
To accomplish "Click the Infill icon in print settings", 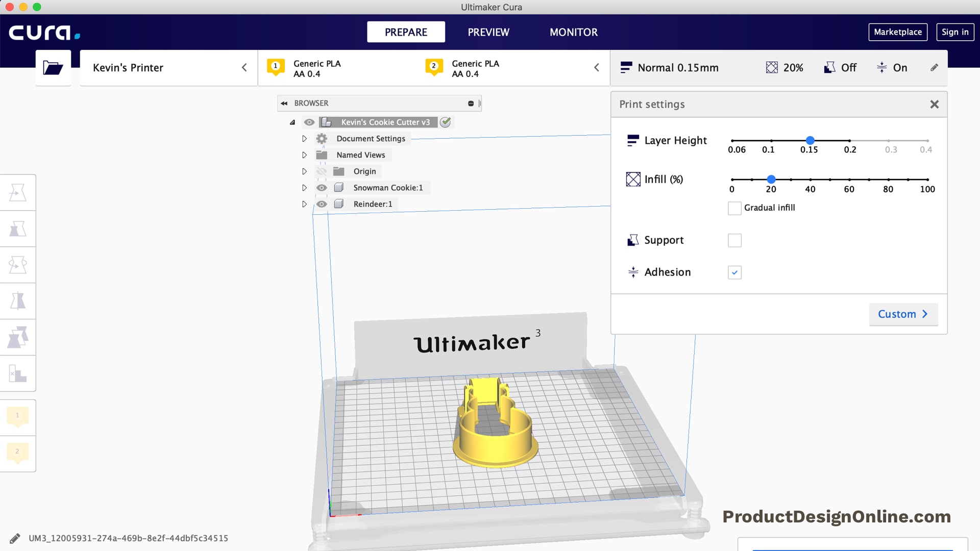I will click(633, 179).
